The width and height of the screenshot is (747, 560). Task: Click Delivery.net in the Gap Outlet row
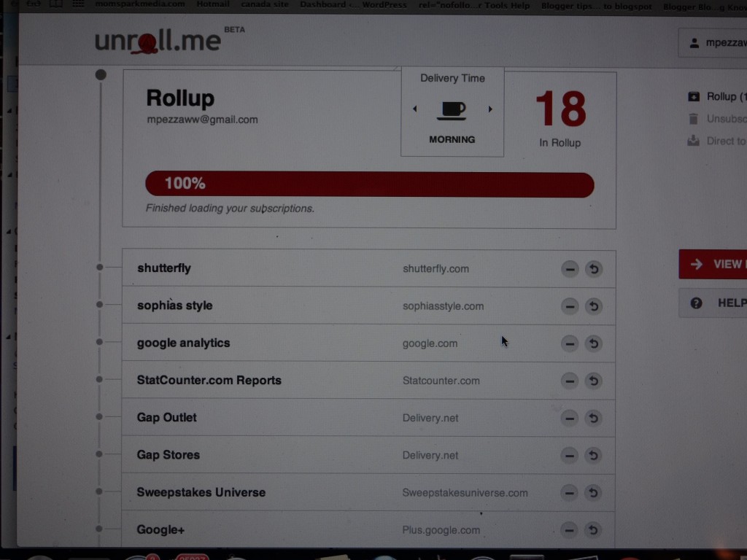click(430, 418)
